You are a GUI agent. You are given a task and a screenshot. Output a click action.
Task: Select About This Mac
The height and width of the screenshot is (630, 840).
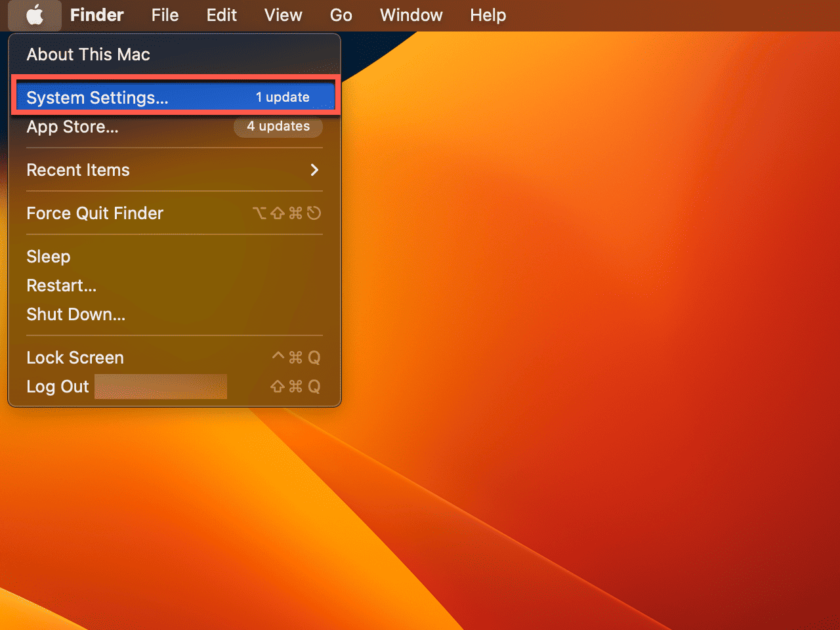click(87, 54)
